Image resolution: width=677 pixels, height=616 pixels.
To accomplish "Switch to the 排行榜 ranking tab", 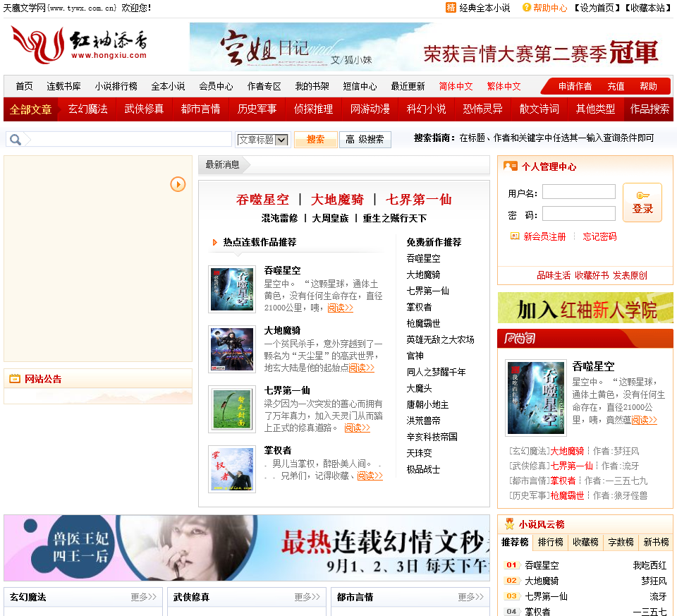I will coord(551,542).
